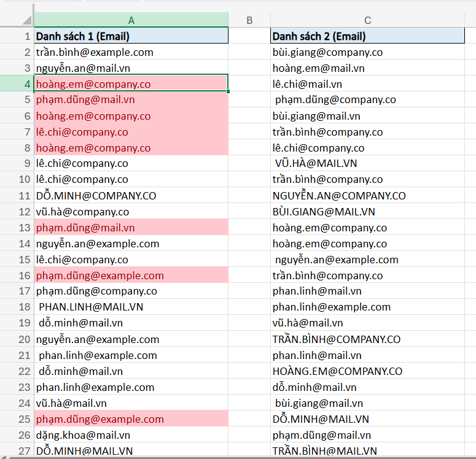Screen dimensions: 476x459
Task: Select row 11 header
Action: (17, 196)
